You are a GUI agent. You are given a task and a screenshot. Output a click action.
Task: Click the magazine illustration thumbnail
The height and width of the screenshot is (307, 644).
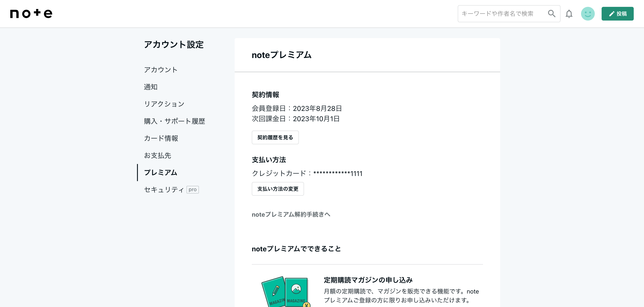(286, 292)
